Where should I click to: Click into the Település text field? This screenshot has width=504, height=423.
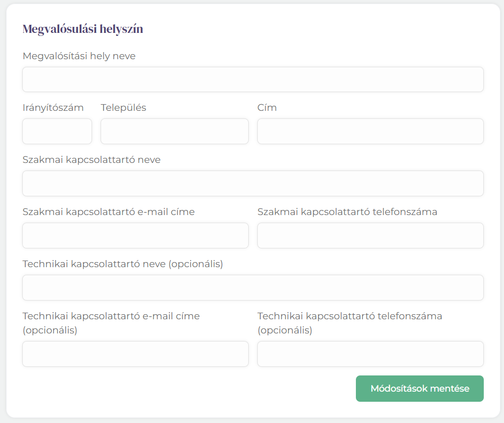(x=174, y=131)
